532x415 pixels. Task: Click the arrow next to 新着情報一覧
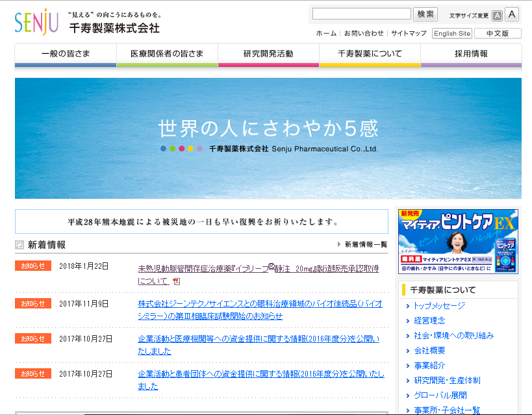[x=339, y=244]
